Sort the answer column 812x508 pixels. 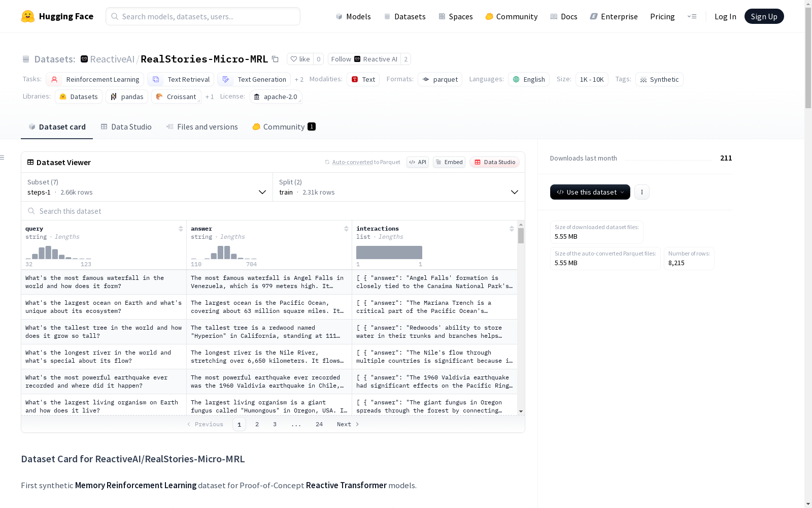tap(346, 229)
